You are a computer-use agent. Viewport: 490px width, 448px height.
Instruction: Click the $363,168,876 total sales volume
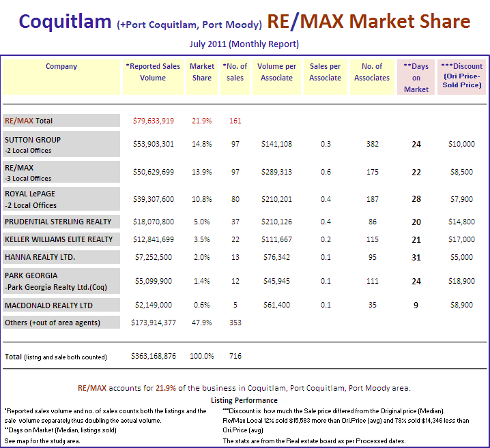pyautogui.click(x=153, y=356)
